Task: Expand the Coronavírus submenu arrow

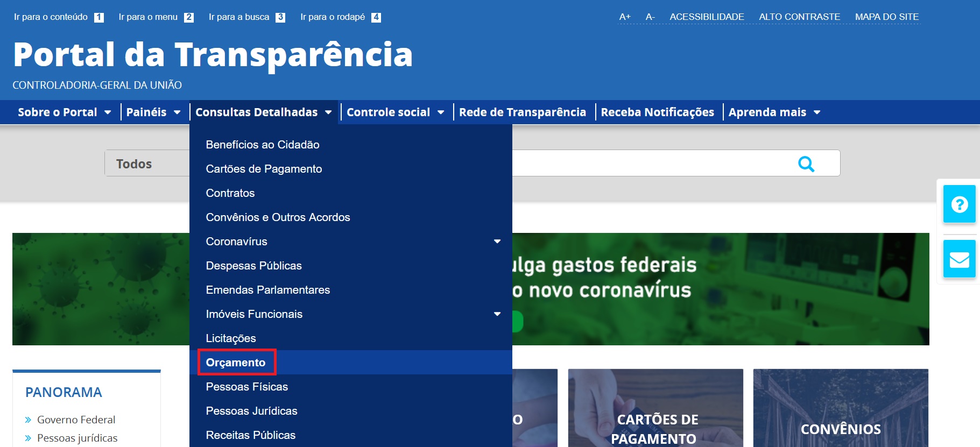Action: (497, 242)
